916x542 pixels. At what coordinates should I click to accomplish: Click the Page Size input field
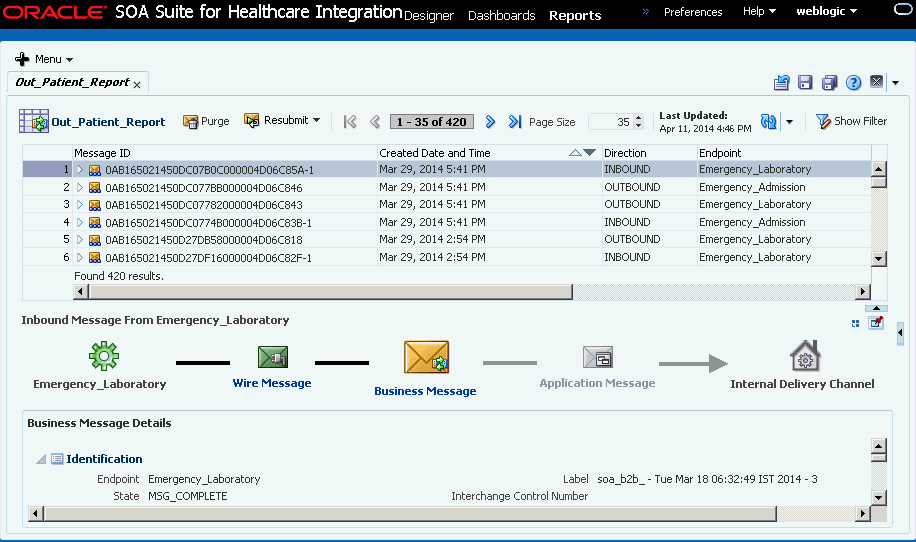click(x=610, y=121)
